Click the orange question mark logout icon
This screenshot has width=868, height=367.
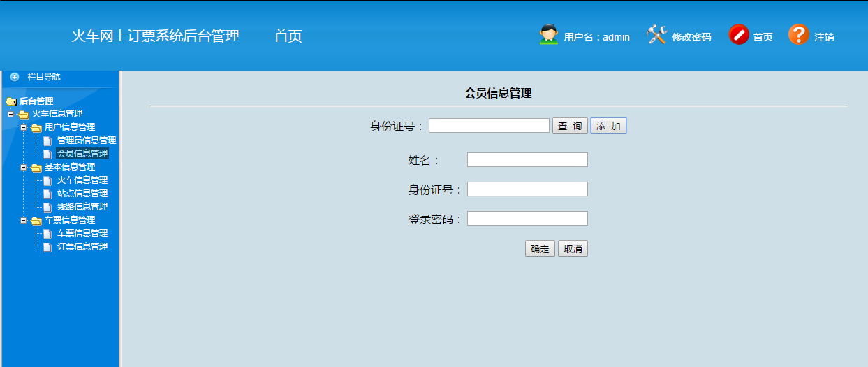(x=799, y=34)
